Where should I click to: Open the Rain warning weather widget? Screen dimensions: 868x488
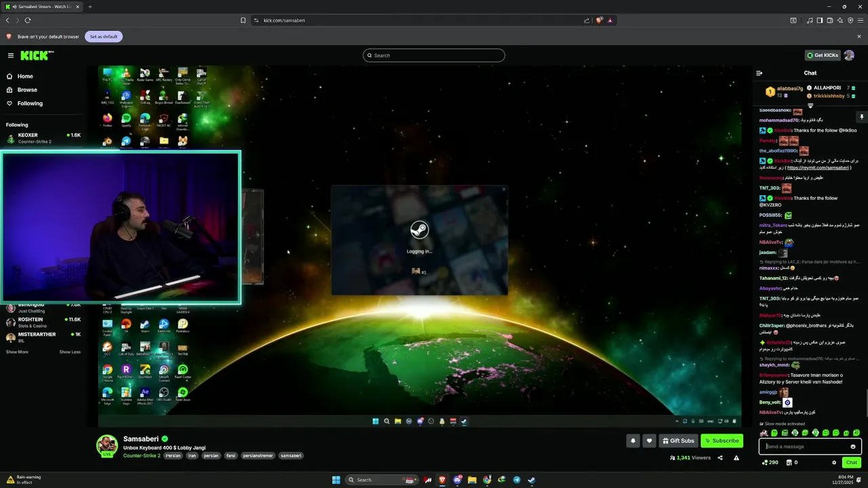coord(24,480)
